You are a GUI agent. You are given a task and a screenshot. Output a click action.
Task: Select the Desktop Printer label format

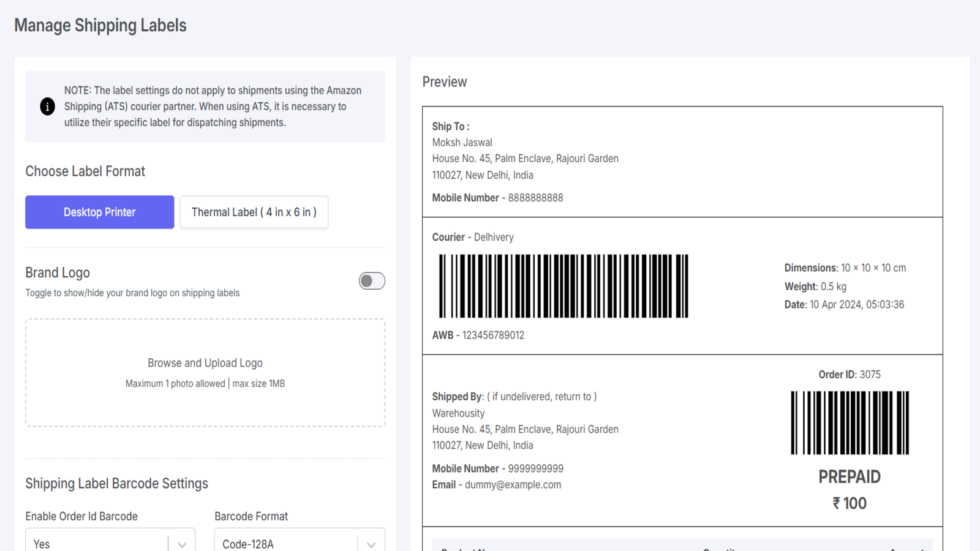(x=99, y=212)
